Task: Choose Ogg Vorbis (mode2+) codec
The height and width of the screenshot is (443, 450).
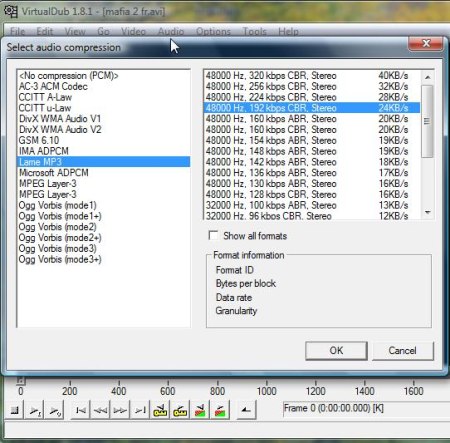Action: pos(103,238)
